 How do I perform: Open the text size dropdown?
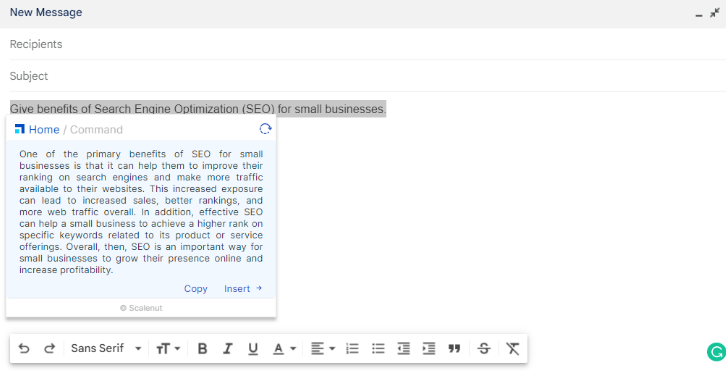pos(168,348)
